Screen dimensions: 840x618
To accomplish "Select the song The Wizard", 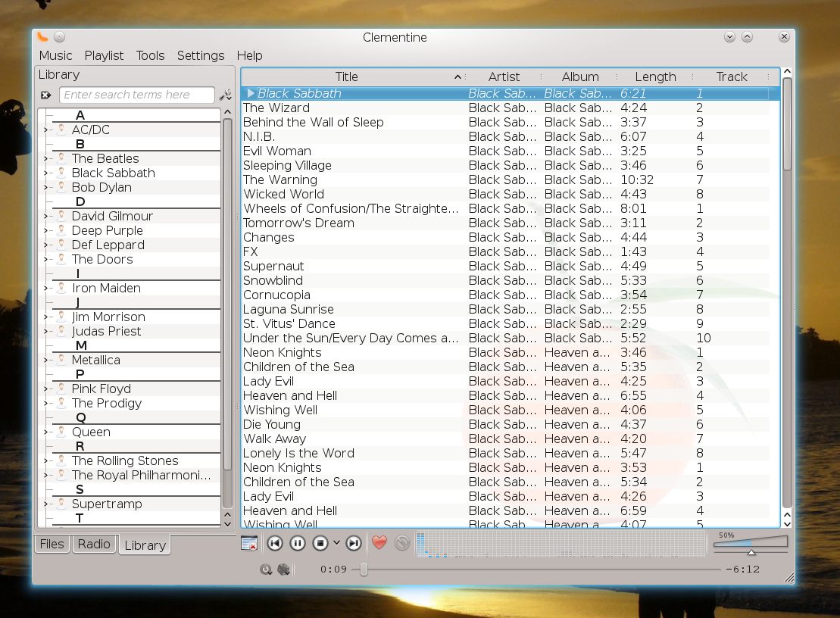I will click(506, 108).
